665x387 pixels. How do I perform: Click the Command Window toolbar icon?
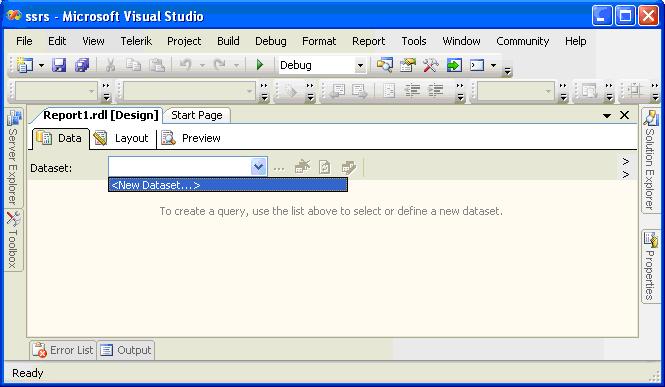(x=477, y=65)
